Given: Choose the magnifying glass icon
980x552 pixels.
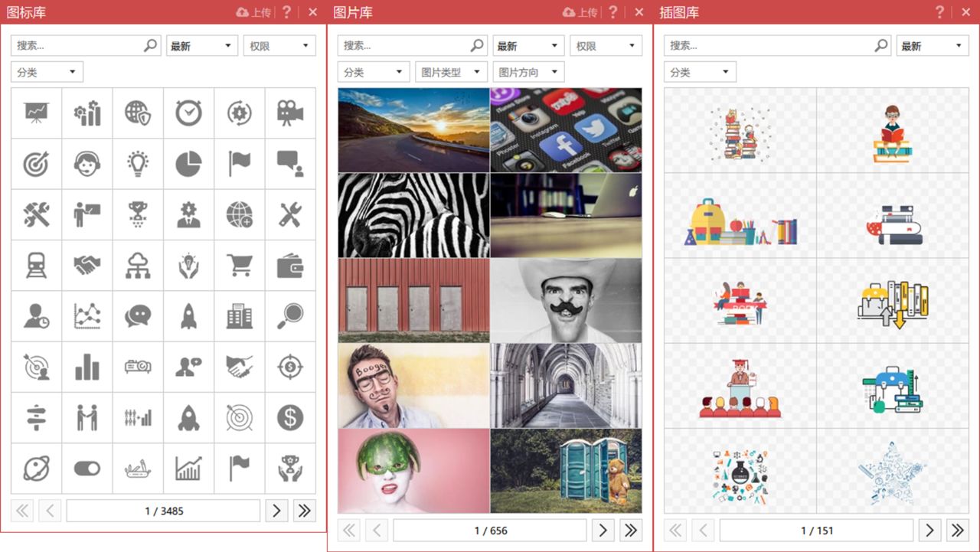Looking at the screenshot, I should (x=290, y=316).
